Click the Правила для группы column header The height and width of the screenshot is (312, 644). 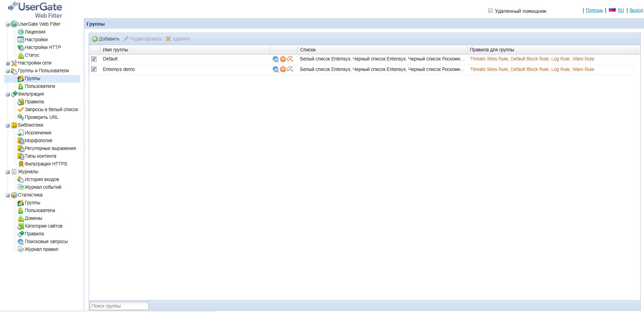(x=552, y=50)
